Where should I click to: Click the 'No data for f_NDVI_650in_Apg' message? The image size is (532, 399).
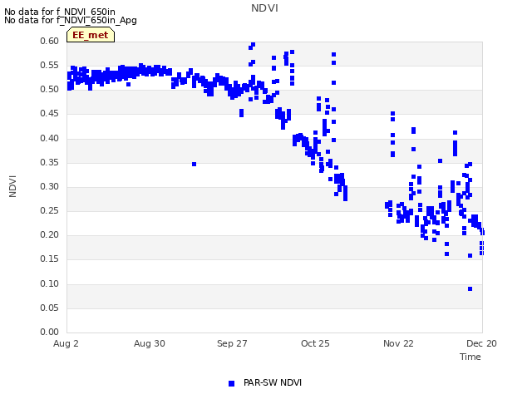pos(71,20)
